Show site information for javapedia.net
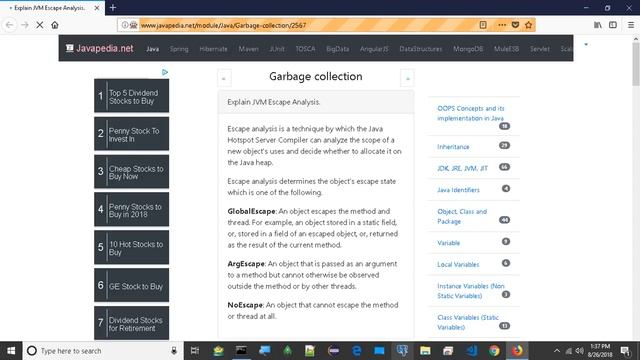Image resolution: width=640 pixels, height=360 pixels. (125, 25)
